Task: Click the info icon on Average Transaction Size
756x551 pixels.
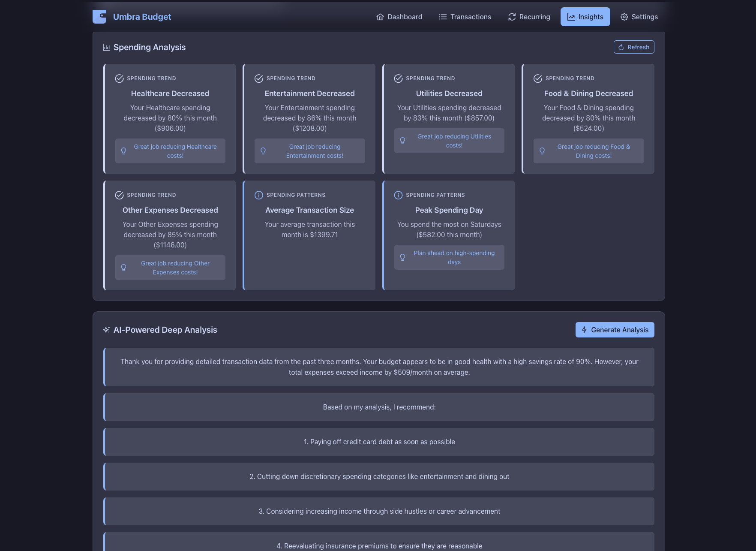Action: [259, 195]
